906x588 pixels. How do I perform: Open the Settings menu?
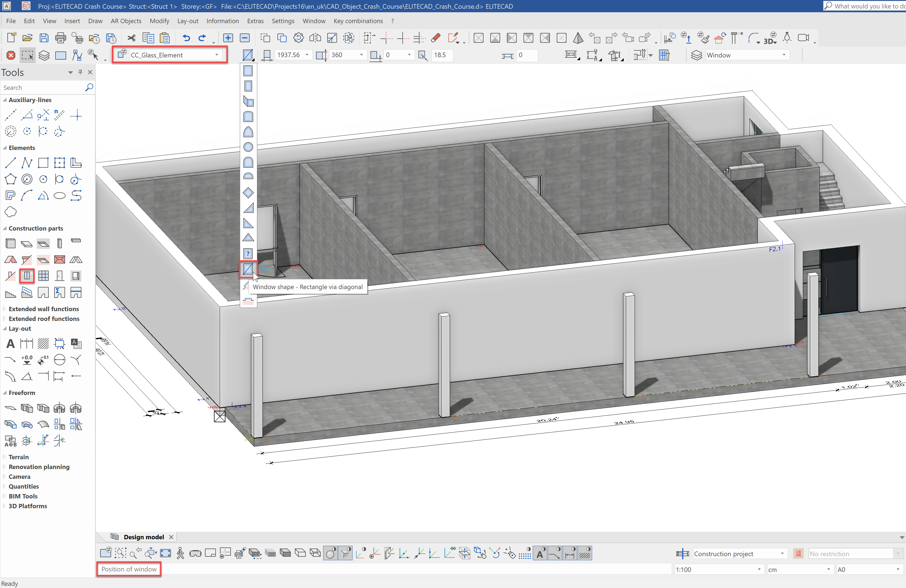283,21
